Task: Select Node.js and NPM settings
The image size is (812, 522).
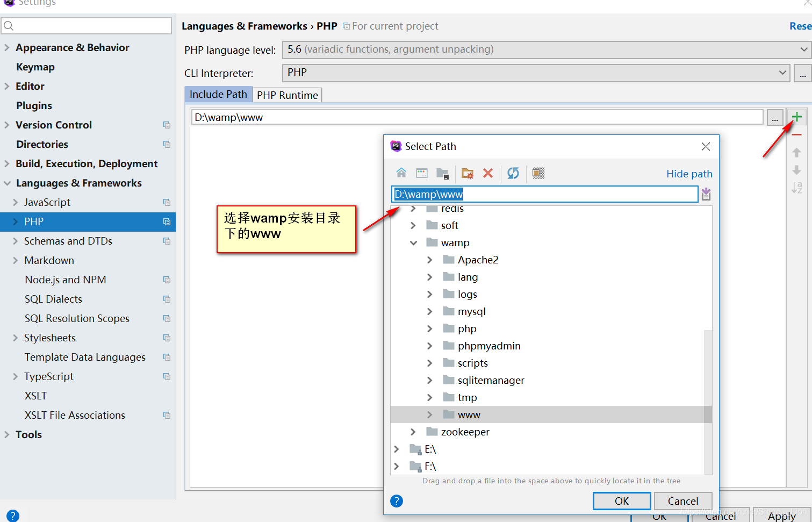Action: point(65,280)
